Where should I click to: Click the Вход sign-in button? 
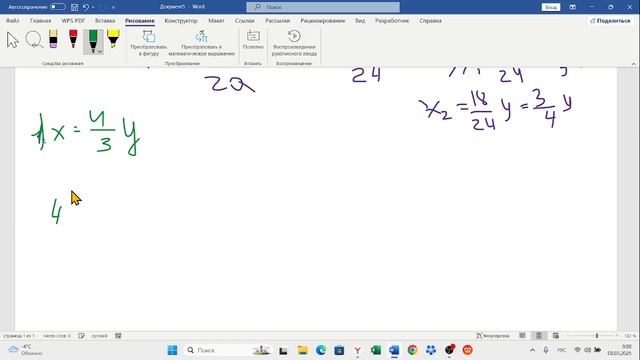point(551,7)
